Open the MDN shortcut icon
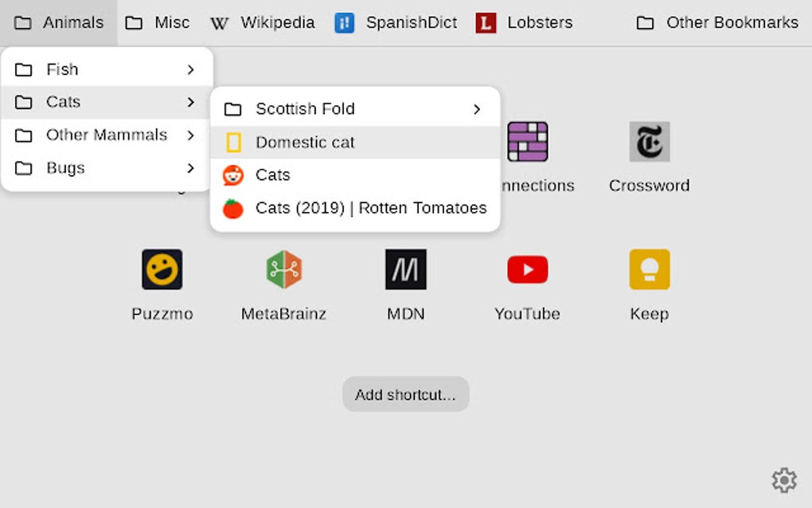812x508 pixels. click(406, 269)
